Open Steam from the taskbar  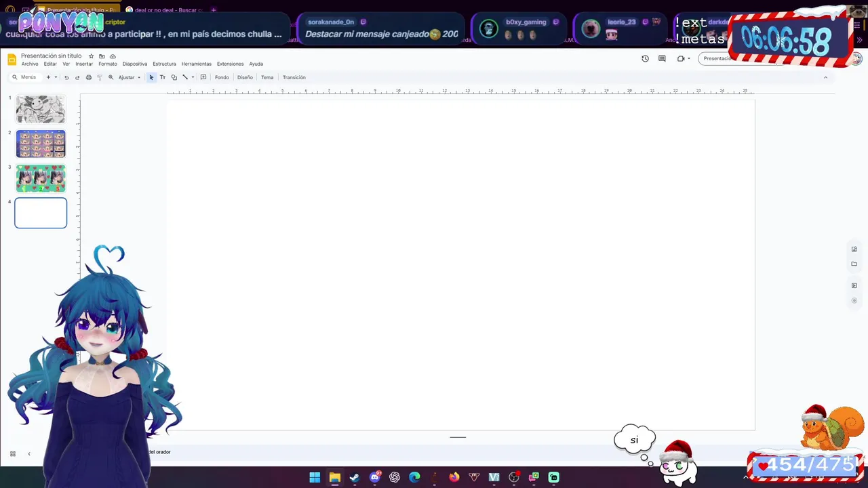354,477
